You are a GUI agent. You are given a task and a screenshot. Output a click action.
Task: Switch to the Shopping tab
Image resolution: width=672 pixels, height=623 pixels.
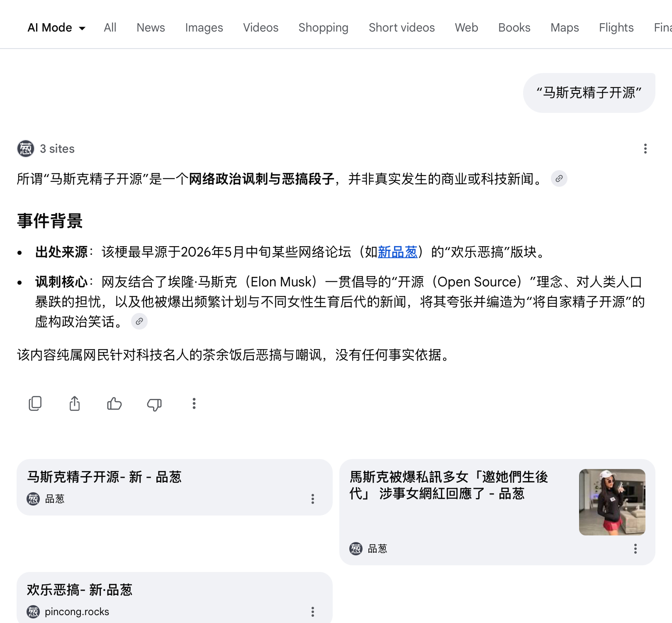(x=324, y=27)
